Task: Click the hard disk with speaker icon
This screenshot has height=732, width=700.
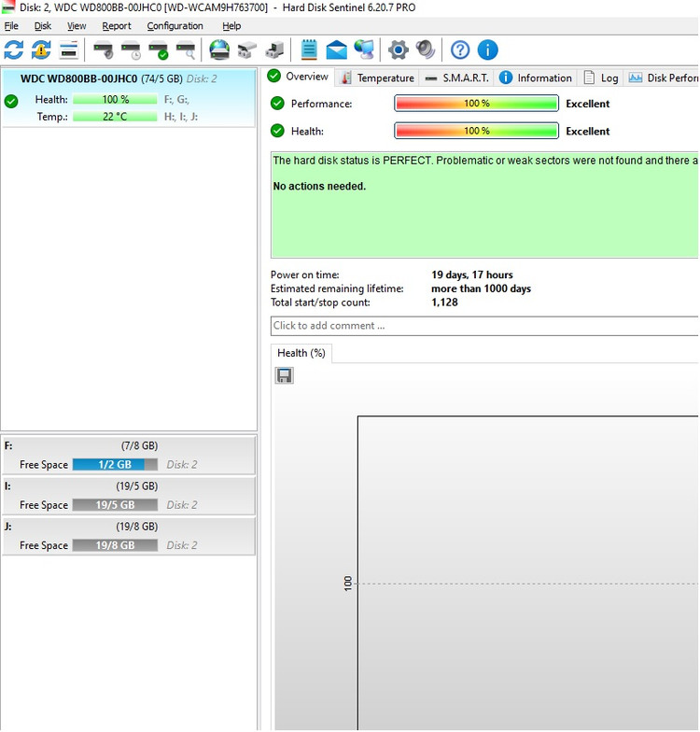Action: click(x=103, y=50)
